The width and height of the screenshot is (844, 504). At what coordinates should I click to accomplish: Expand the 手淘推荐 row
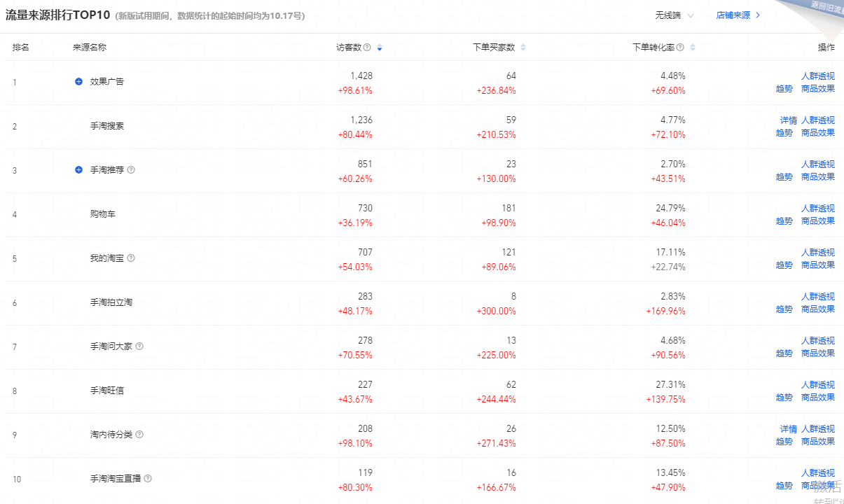[x=79, y=169]
